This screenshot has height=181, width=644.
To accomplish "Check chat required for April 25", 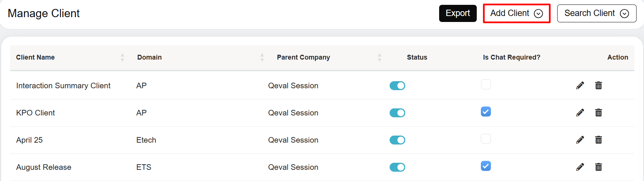I will tap(486, 139).
